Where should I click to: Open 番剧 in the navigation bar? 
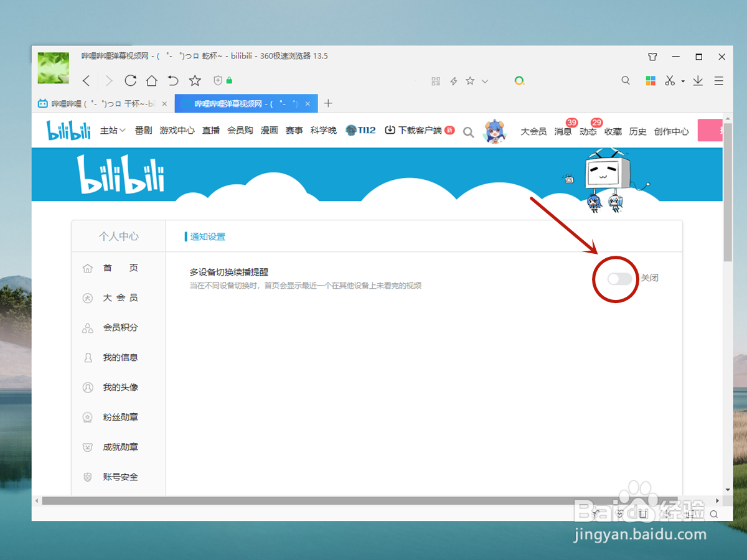[143, 131]
